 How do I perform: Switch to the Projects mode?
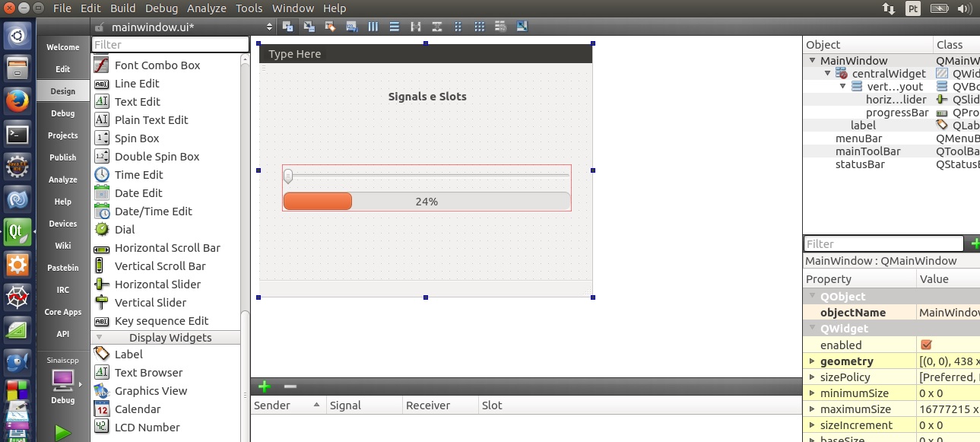(63, 135)
